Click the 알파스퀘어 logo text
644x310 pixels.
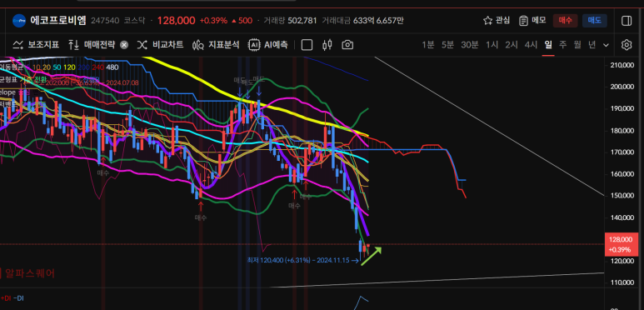[29, 273]
